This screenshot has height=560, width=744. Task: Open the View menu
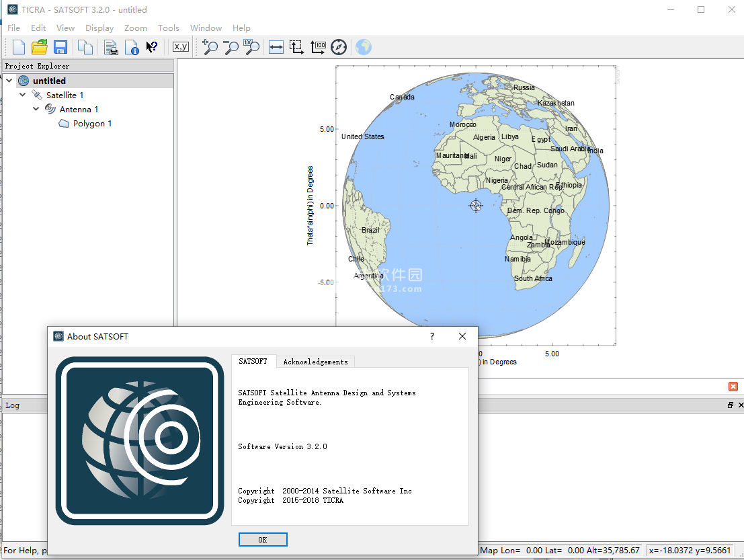tap(65, 28)
